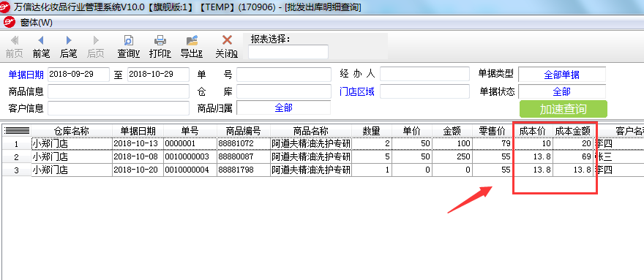Click the 导出 export toolbar icon
The width and height of the screenshot is (644, 280).
point(192,40)
